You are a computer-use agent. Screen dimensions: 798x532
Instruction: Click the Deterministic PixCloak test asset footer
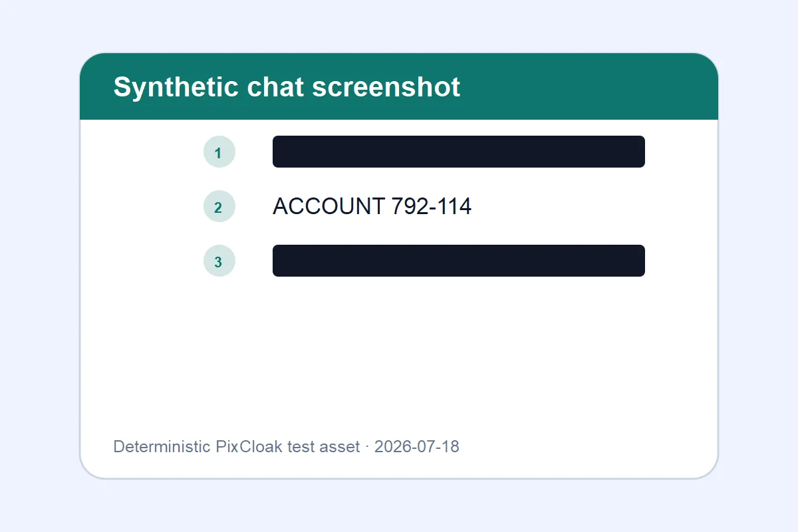[286, 446]
